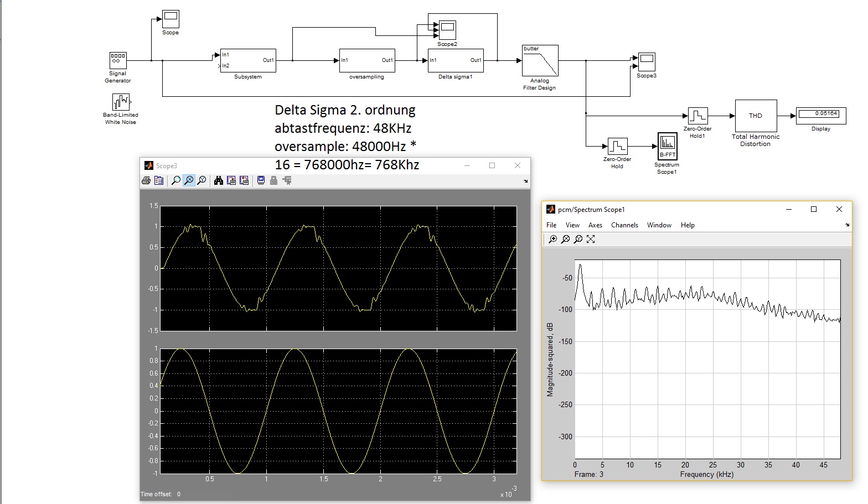Select the Band-Limited White Noise block
Image resolution: width=868 pixels, height=504 pixels.
click(121, 102)
